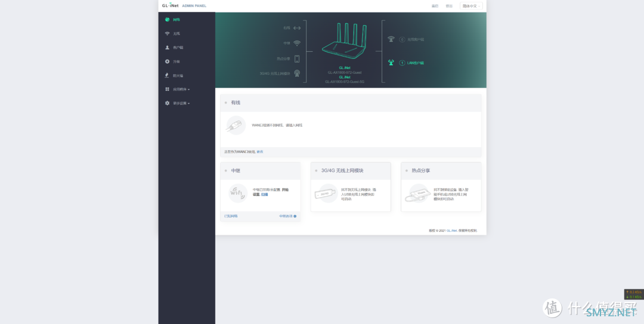Open the 简体中文 language dropdown
Screen dimensions: 644x324
[x=471, y=6]
